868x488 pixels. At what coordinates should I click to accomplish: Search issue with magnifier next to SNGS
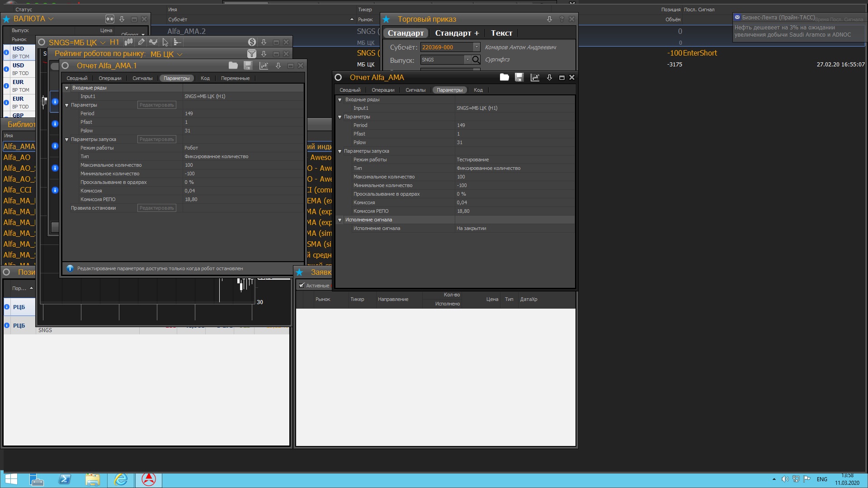point(476,60)
